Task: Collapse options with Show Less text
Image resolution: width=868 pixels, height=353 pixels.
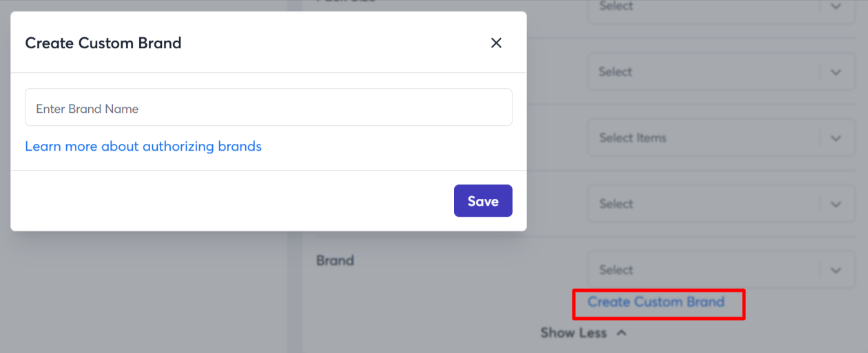Action: tap(573, 333)
